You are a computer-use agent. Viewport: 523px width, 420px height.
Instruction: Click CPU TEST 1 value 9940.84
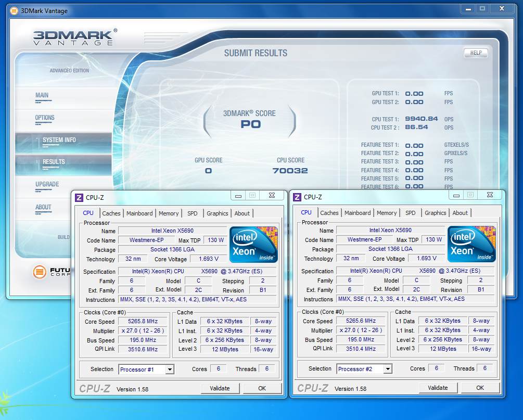[x=422, y=119]
